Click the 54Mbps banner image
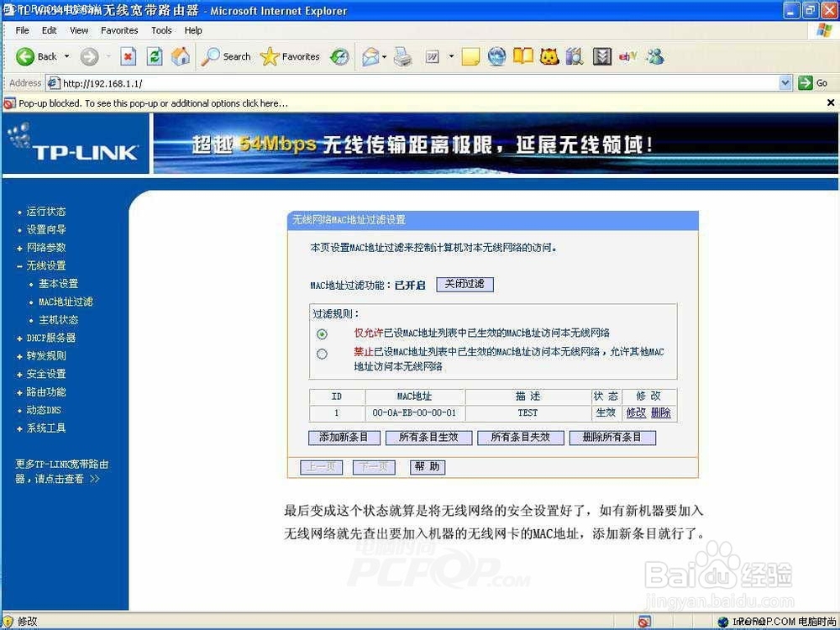This screenshot has width=840, height=630. (496, 144)
